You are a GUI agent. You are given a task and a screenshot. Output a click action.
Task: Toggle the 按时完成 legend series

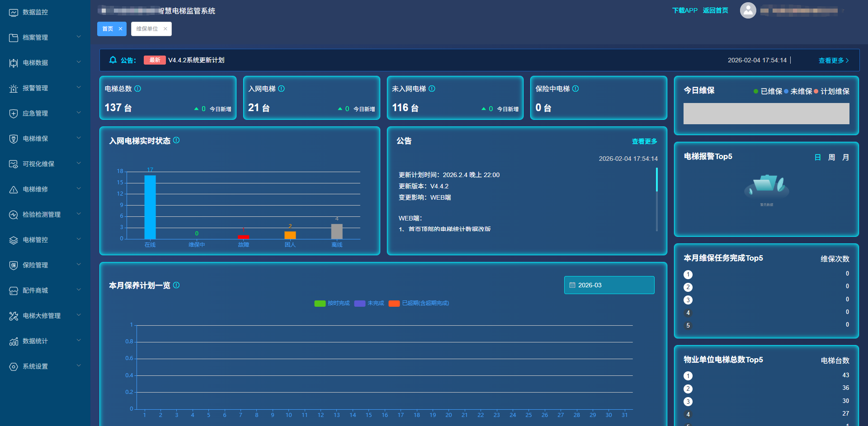coord(332,303)
